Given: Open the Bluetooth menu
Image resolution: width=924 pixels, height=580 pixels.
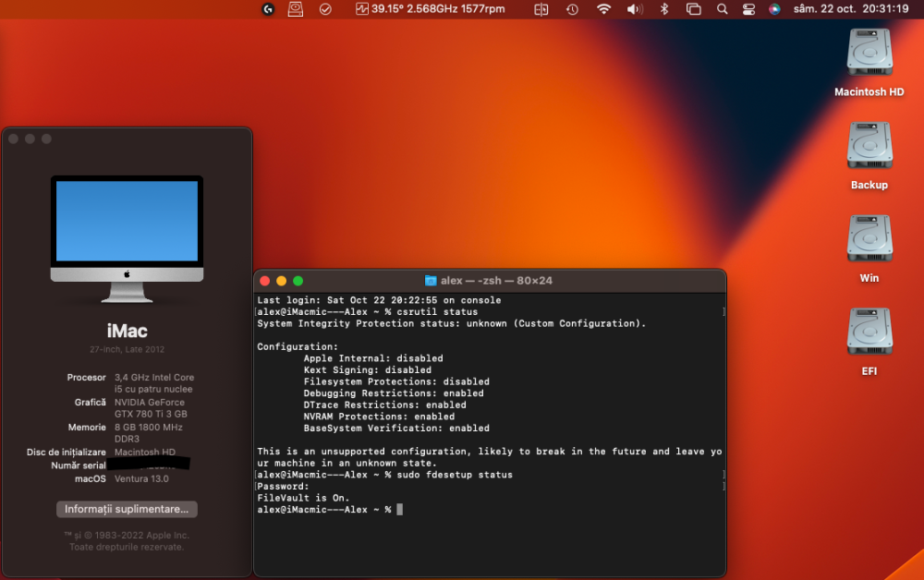Looking at the screenshot, I should click(664, 9).
